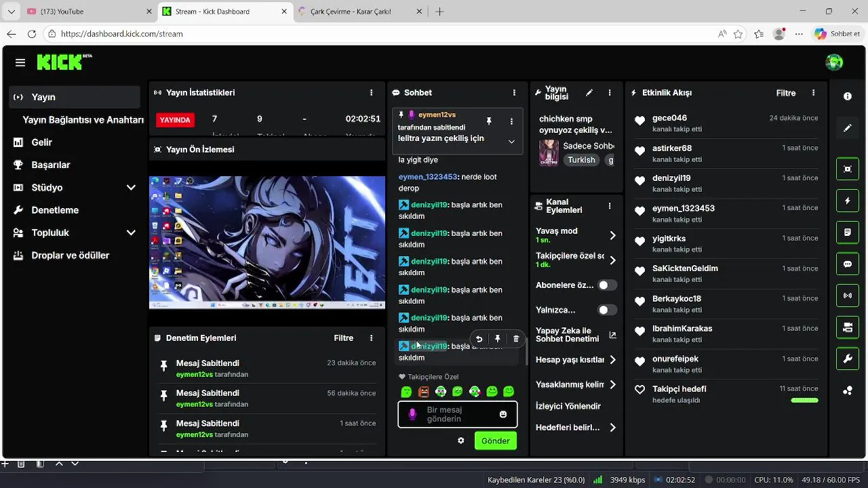
Task: Unpin the pinned message using the pin icon
Action: point(489,121)
